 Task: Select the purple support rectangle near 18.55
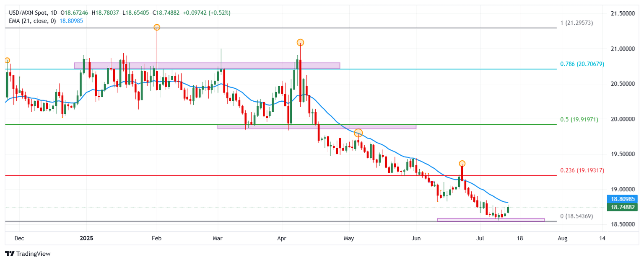tap(491, 220)
